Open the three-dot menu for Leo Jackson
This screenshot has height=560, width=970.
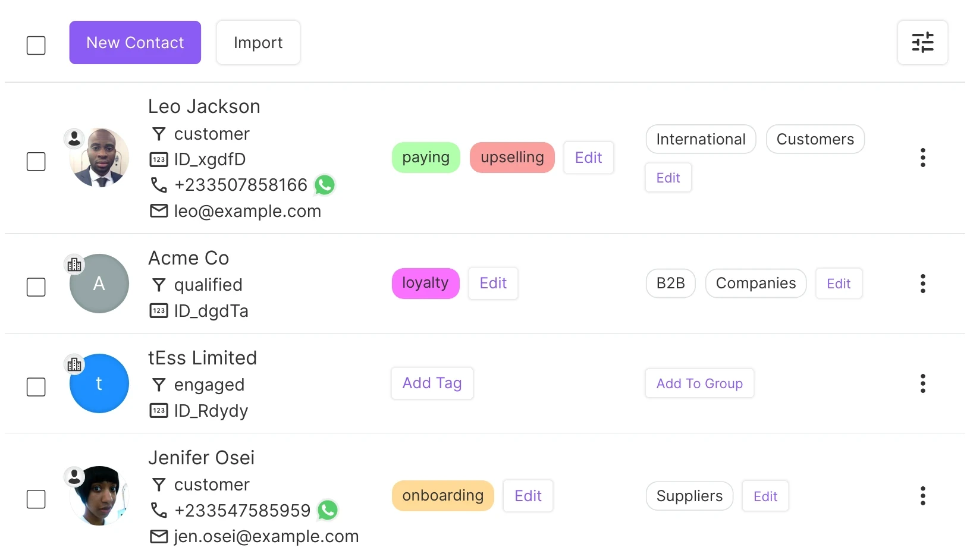pyautogui.click(x=922, y=158)
